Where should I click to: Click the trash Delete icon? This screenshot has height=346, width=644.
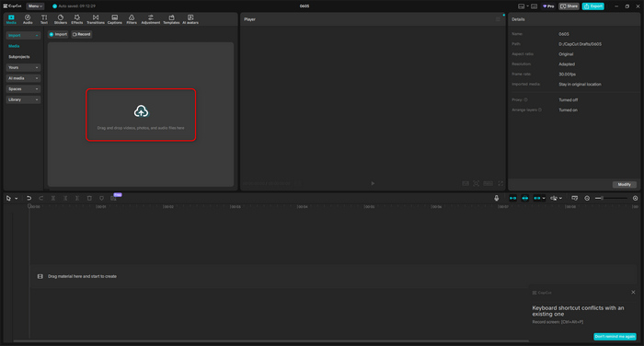pos(89,198)
